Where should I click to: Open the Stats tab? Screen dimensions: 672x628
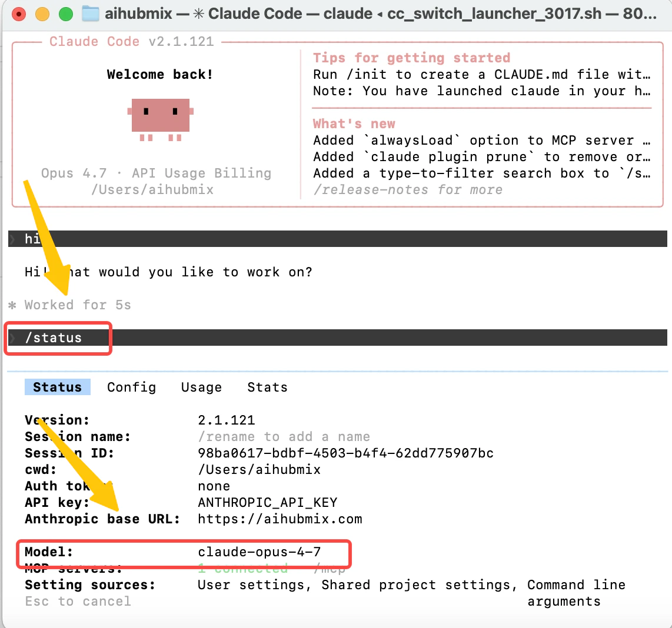267,387
